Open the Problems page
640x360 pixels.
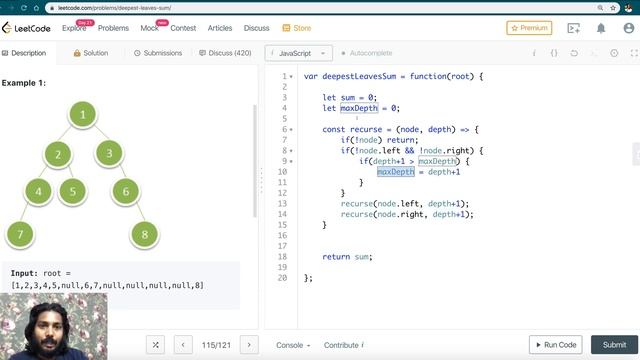(113, 28)
